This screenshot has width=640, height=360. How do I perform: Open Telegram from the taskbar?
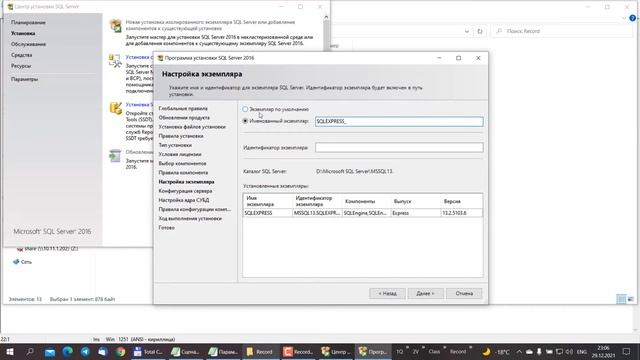[x=85, y=351]
